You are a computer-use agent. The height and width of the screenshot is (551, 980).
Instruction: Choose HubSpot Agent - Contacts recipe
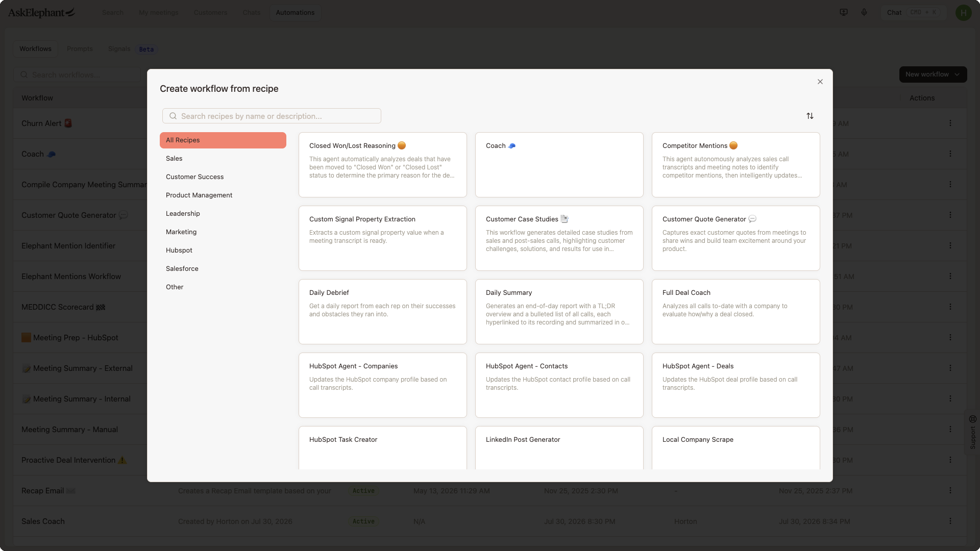(x=559, y=385)
